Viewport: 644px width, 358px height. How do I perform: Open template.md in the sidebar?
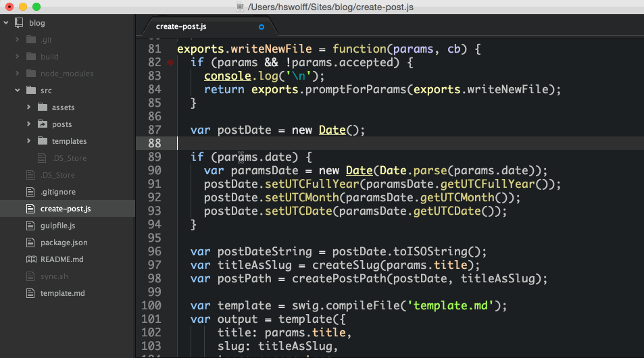[62, 293]
